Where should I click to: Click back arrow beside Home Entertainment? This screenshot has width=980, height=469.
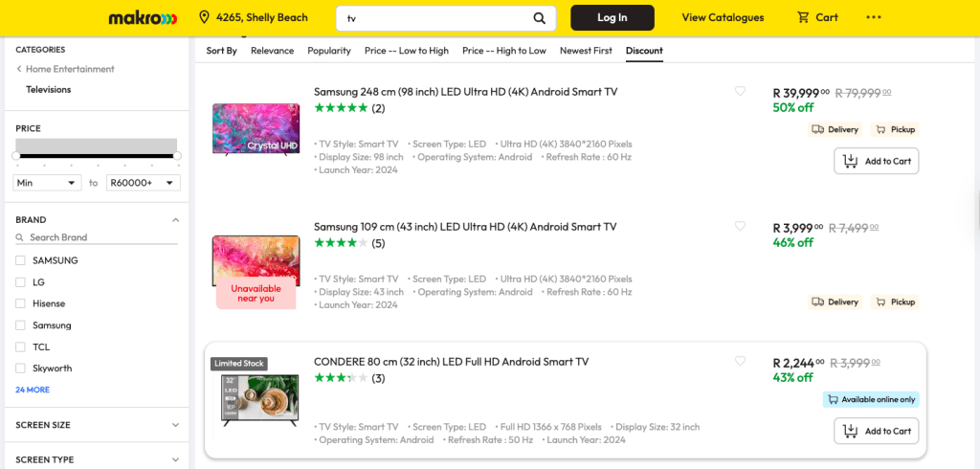(19, 69)
